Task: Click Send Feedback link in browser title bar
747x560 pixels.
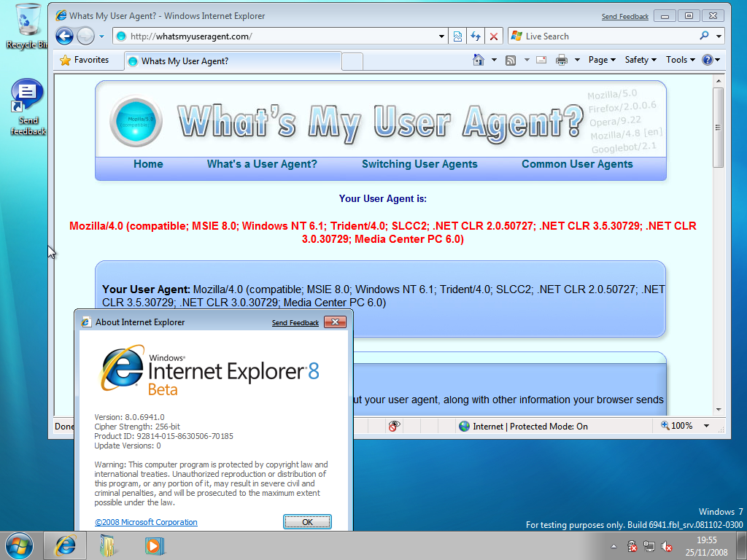Action: point(624,16)
